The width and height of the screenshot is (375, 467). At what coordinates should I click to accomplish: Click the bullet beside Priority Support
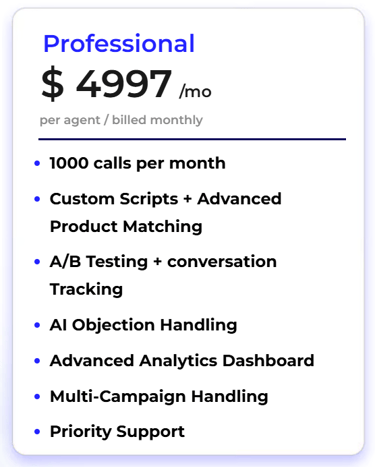(x=37, y=432)
